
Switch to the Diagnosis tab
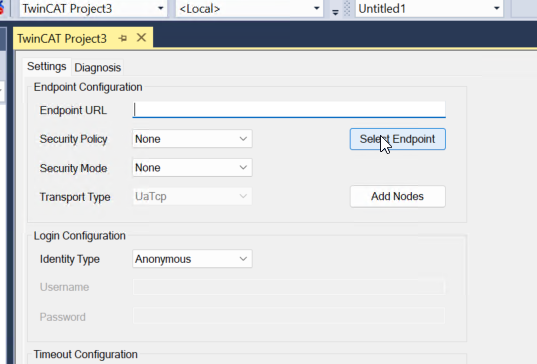[x=98, y=67]
